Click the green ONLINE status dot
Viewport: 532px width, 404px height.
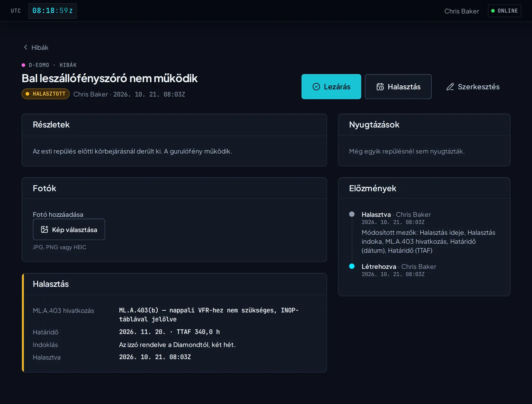click(x=493, y=11)
